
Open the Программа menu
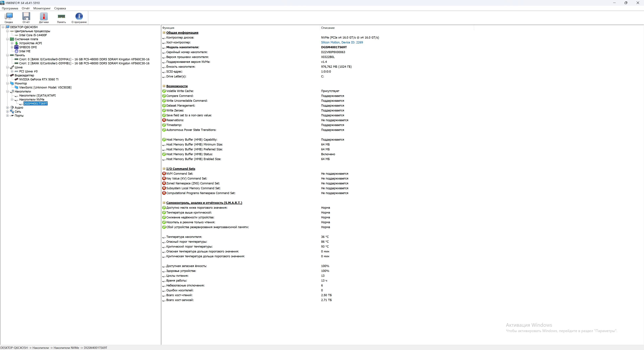coord(10,8)
